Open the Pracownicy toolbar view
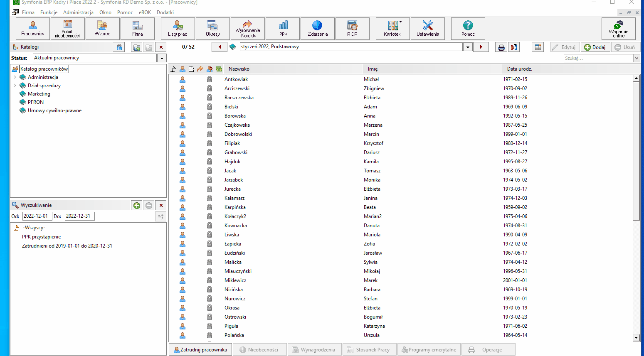This screenshot has height=356, width=644. coord(33,29)
